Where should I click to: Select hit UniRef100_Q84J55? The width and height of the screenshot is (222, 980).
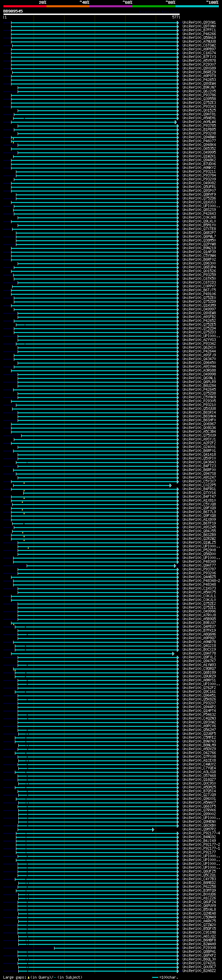199,531
